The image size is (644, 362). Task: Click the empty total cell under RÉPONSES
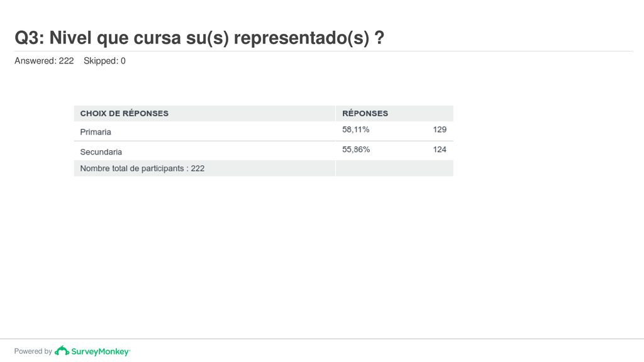(x=394, y=168)
